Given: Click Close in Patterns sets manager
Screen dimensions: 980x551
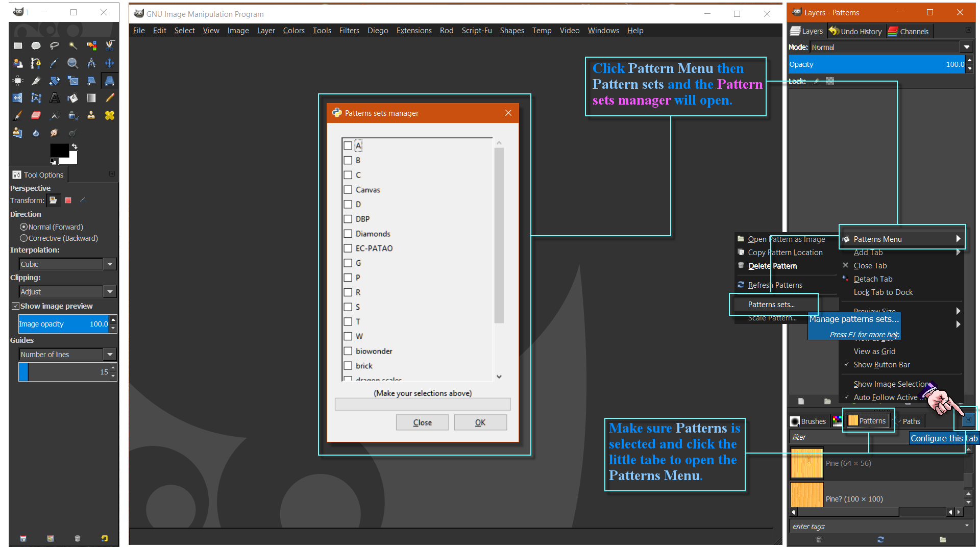Looking at the screenshot, I should point(423,422).
